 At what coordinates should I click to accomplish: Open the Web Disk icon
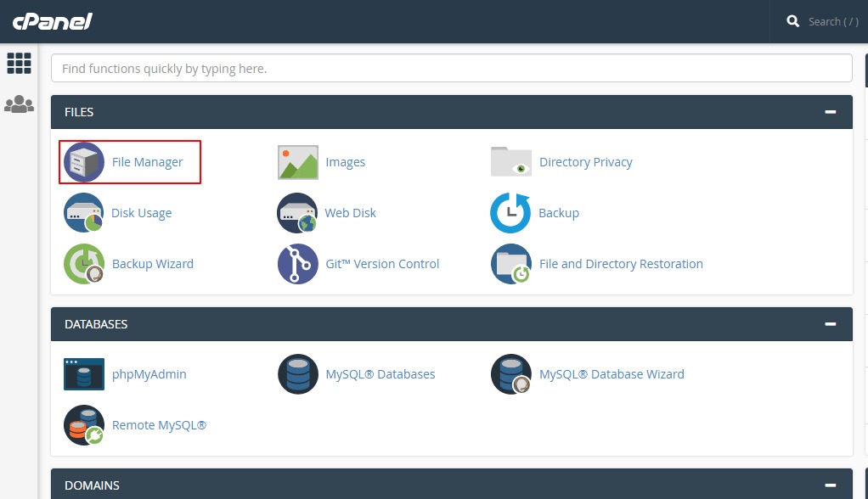coord(297,212)
